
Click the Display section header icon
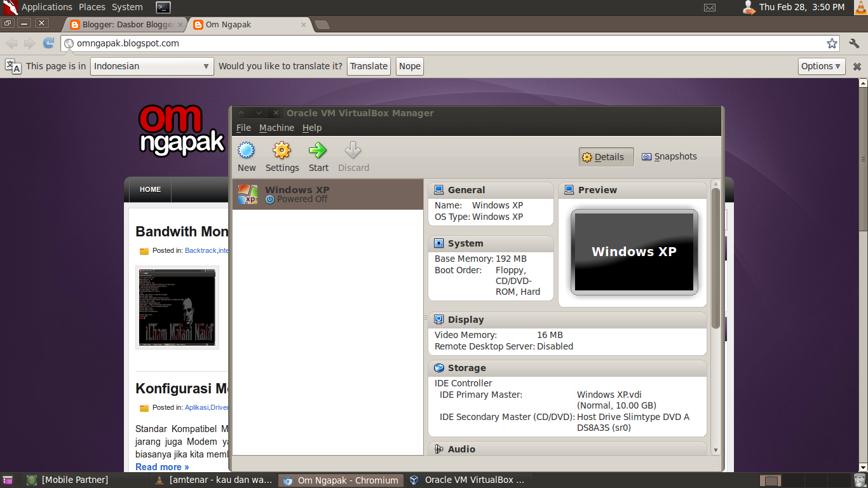pyautogui.click(x=438, y=320)
